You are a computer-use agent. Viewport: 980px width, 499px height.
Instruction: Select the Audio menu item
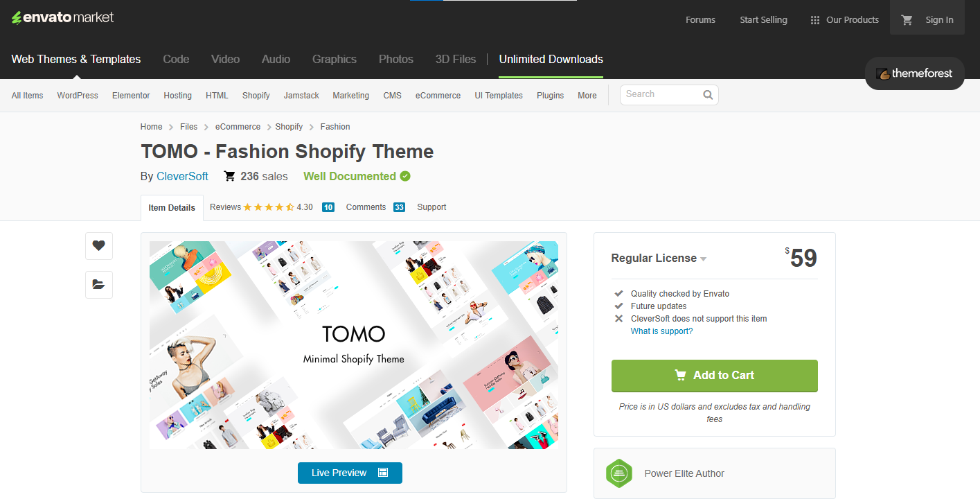click(276, 60)
